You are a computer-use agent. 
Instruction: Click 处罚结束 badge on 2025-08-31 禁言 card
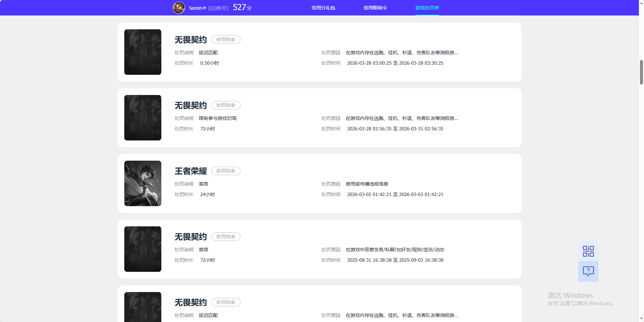(226, 236)
